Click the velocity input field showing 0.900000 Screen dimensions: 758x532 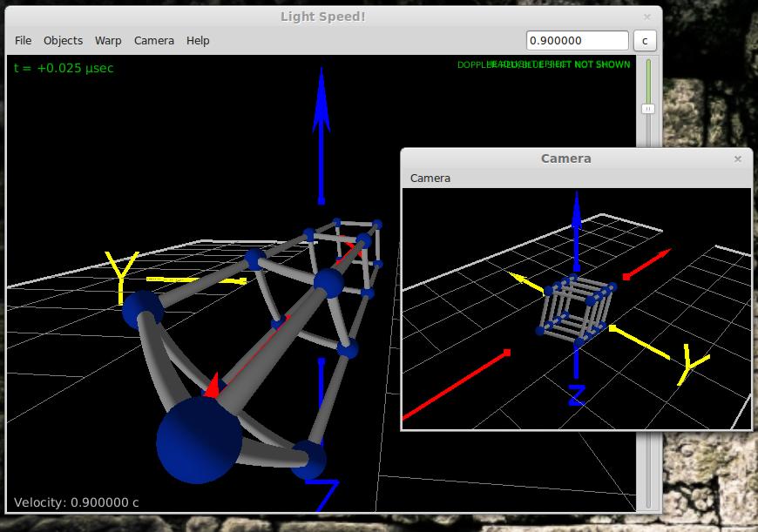pyautogui.click(x=577, y=40)
